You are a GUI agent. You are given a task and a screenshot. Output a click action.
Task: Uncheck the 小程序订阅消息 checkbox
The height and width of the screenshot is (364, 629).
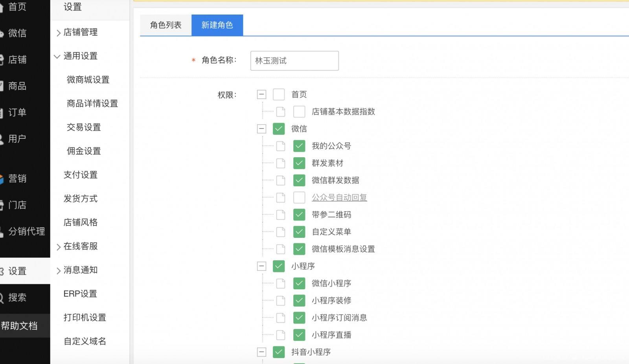coord(299,318)
